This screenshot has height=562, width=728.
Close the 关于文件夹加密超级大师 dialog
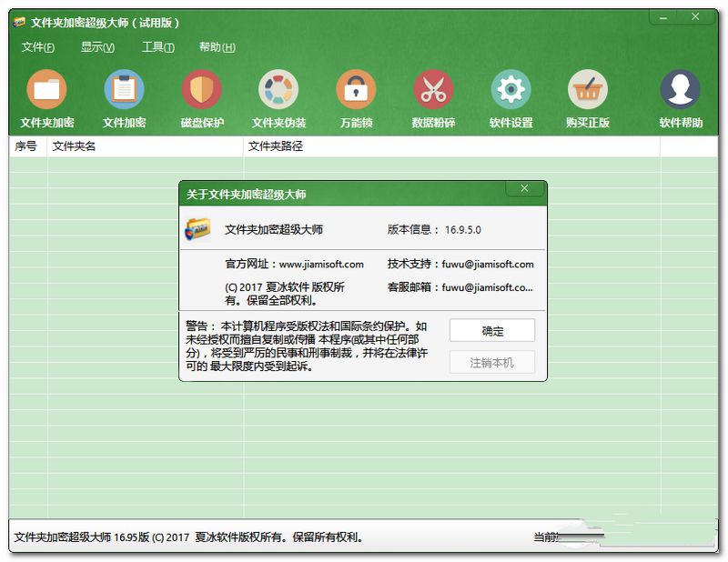coord(524,188)
